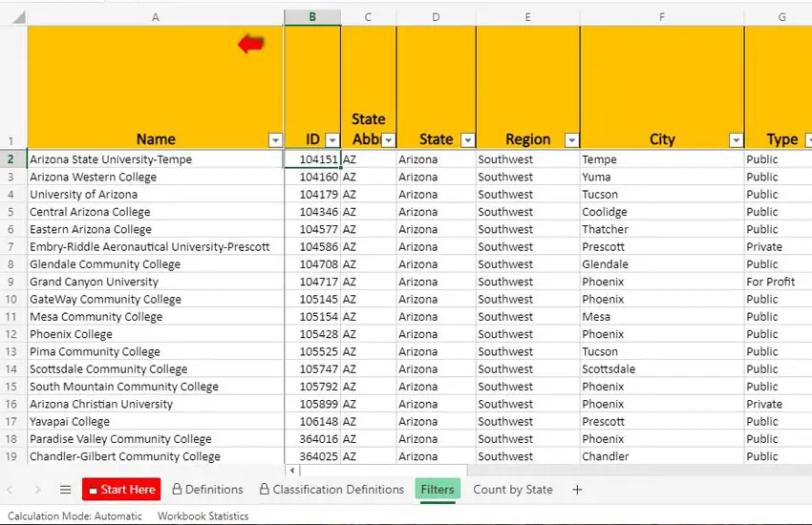Screen dimensions: 812x525
Task: Select column D header
Action: click(x=436, y=17)
